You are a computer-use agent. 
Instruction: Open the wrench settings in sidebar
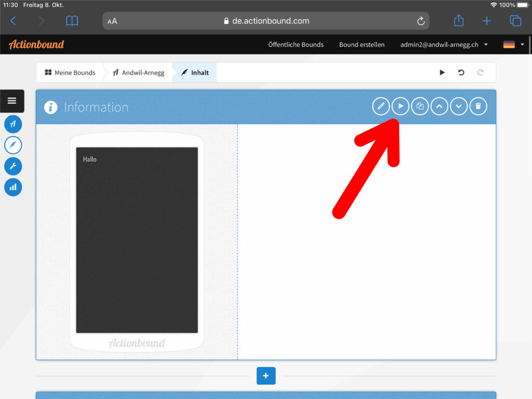pos(13,166)
